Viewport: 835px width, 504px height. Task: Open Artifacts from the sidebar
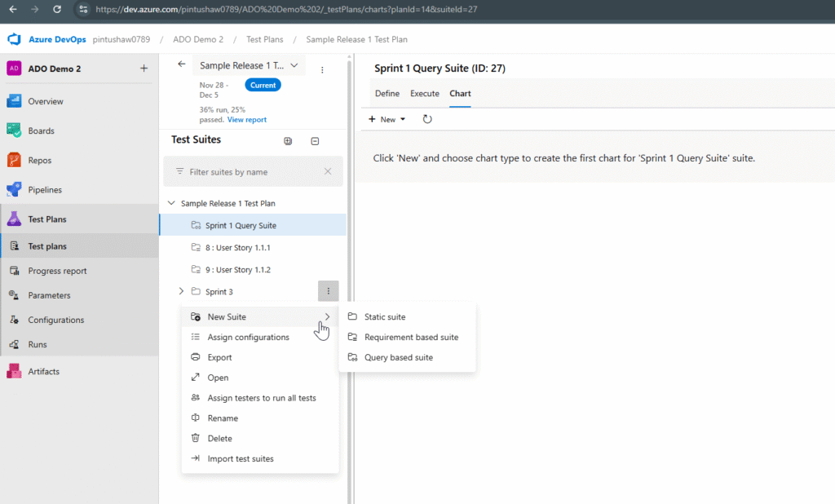point(43,371)
